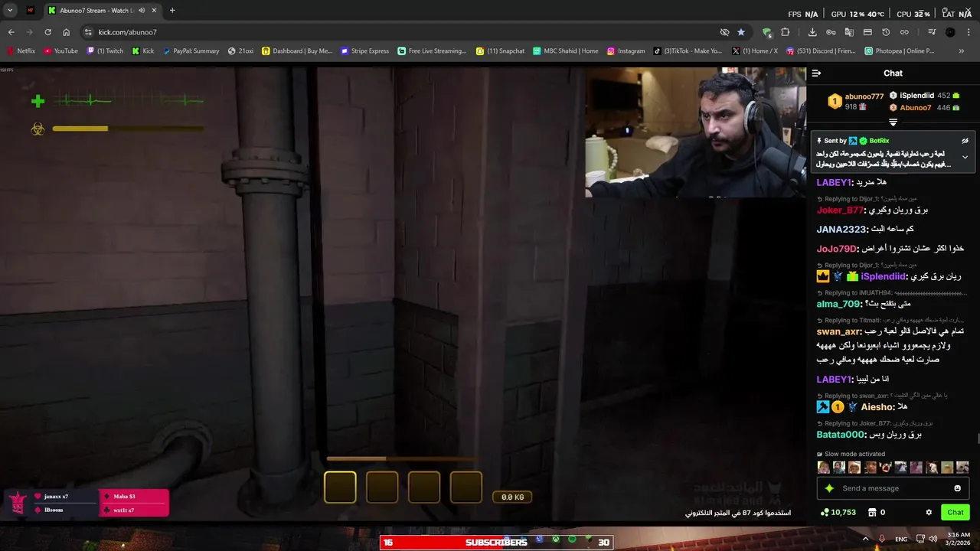This screenshot has width=980, height=551.
Task: Open the YouTube bookmark
Action: tap(60, 51)
